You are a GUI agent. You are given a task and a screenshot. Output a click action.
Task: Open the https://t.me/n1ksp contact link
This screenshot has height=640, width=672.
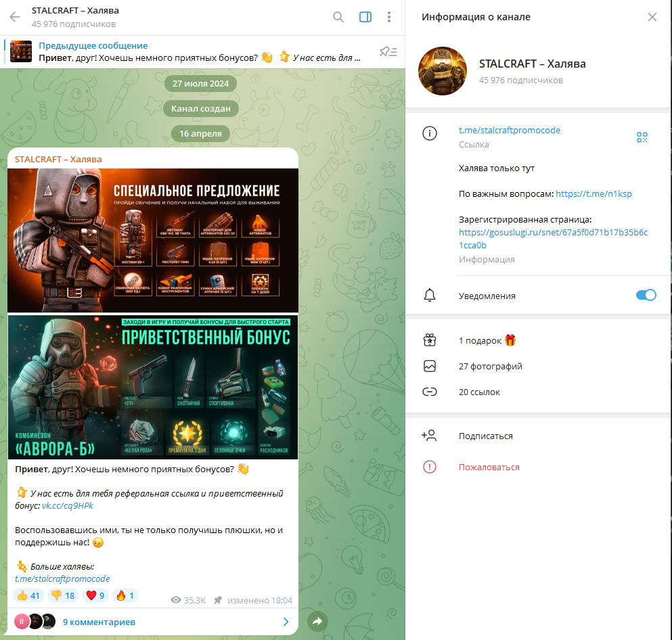tap(593, 193)
